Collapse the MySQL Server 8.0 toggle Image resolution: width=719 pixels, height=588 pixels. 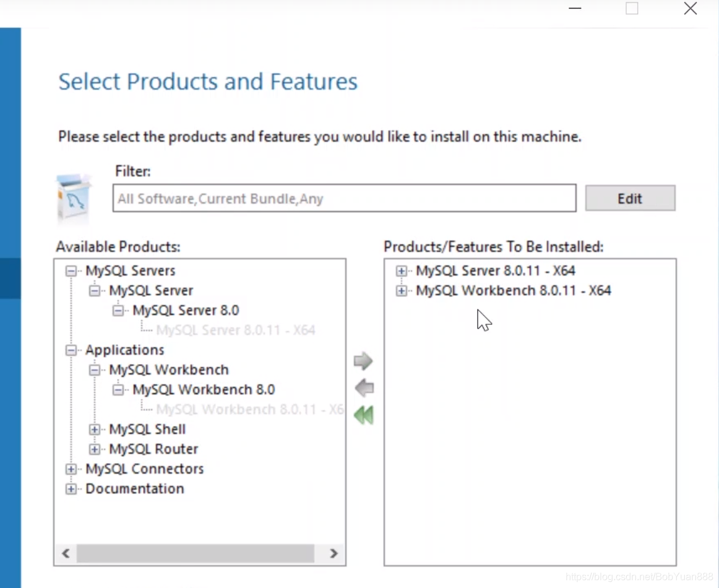118,311
